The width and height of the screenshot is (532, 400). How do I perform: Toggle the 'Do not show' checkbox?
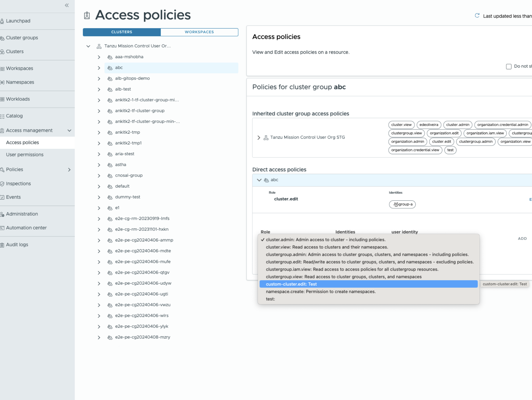(509, 66)
